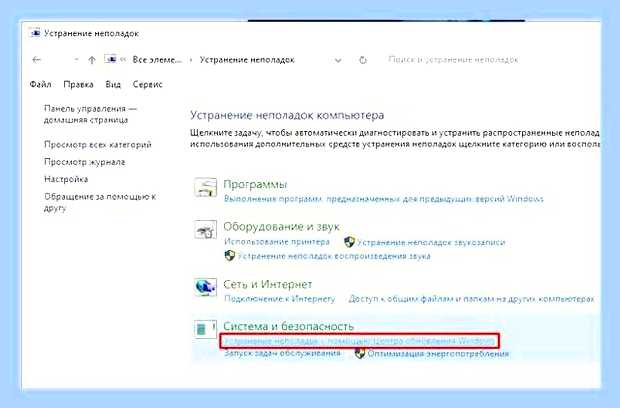Run programs made for previous Windows versions
Viewport: 620px width, 408px height.
pyautogui.click(x=384, y=198)
